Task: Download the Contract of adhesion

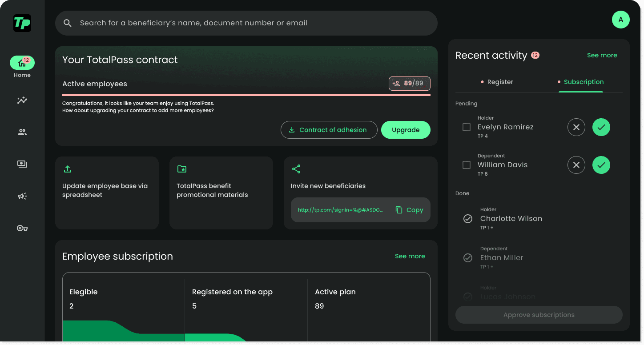Action: point(329,130)
